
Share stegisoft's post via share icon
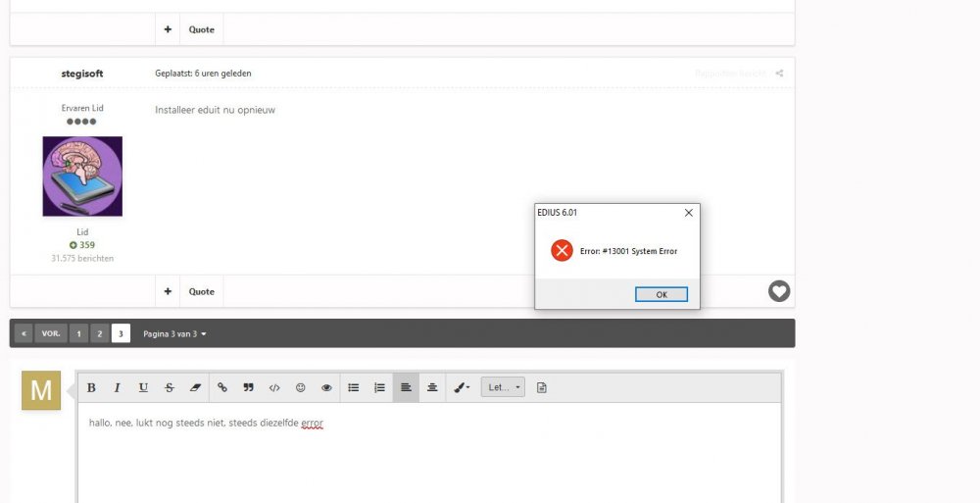779,74
